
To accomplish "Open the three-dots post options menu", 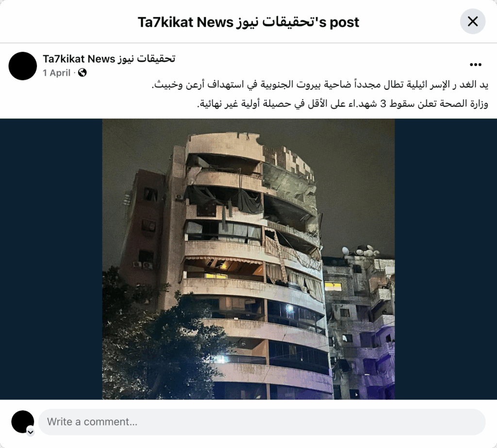I will click(476, 65).
